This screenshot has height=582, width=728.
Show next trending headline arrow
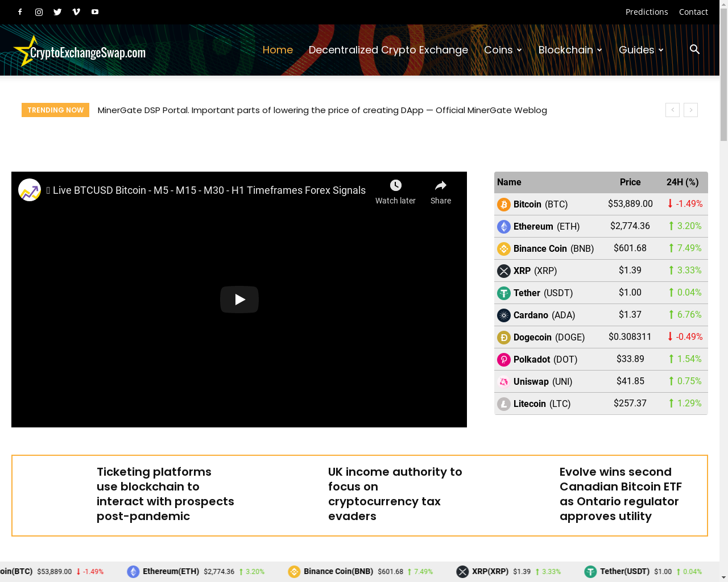click(x=690, y=110)
